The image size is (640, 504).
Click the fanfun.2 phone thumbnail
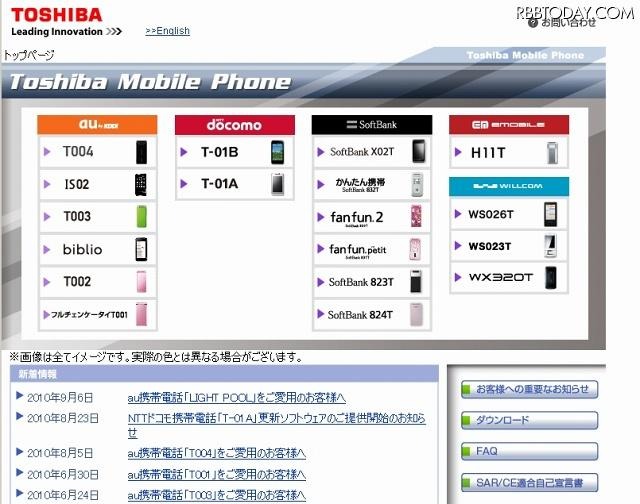pyautogui.click(x=416, y=216)
